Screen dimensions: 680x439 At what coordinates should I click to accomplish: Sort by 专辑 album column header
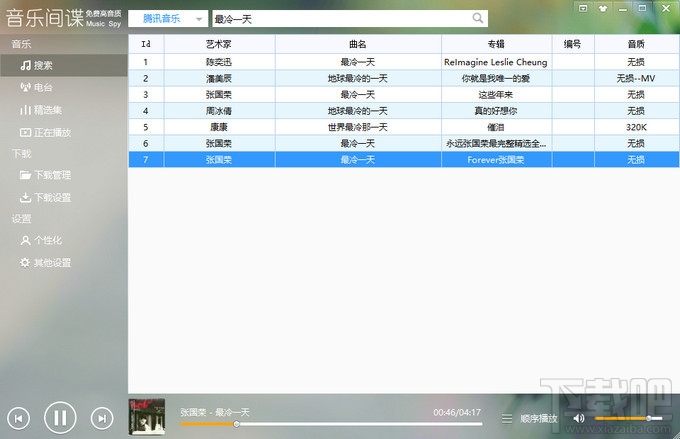click(496, 44)
